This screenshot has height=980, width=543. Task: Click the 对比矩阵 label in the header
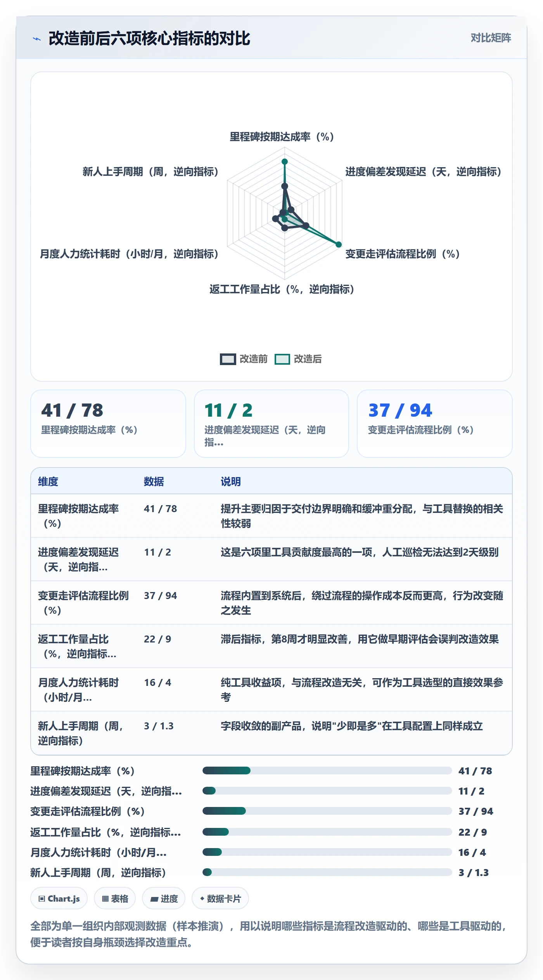(491, 38)
